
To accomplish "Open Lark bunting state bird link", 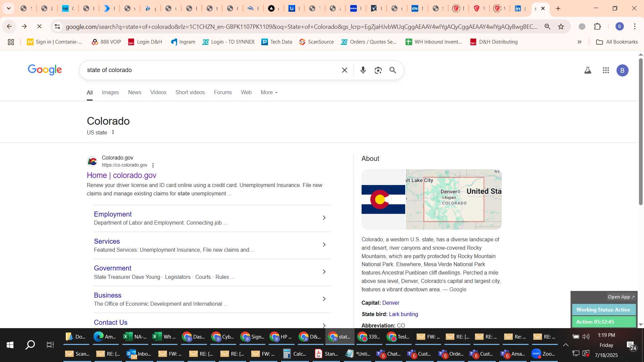I will click(x=404, y=314).
